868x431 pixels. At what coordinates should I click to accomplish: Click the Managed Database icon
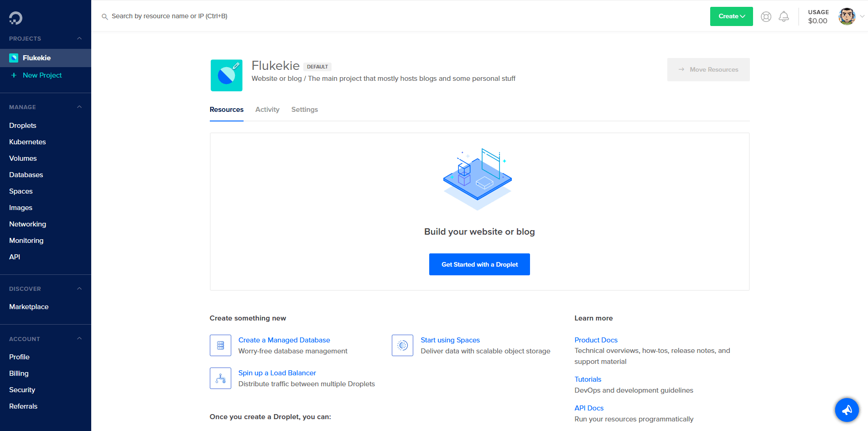(x=220, y=346)
